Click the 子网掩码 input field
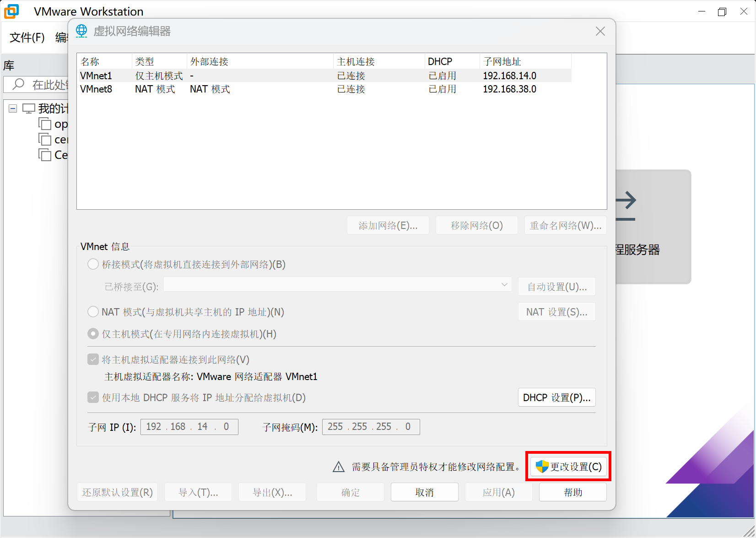756x538 pixels. [x=371, y=427]
